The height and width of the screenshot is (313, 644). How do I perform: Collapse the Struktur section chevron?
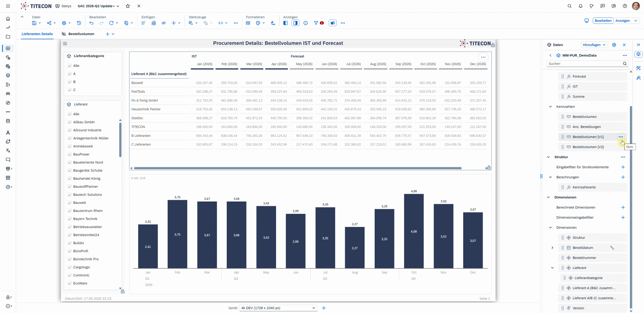[x=548, y=157]
